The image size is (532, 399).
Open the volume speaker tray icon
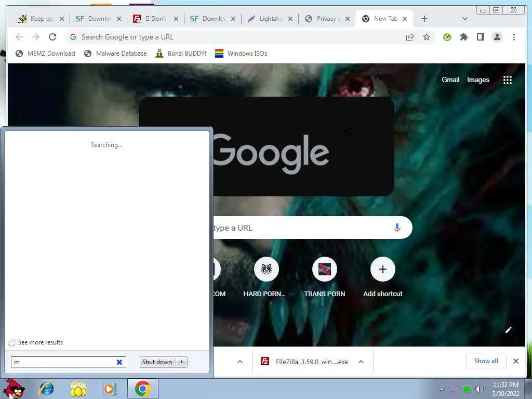[480, 389]
